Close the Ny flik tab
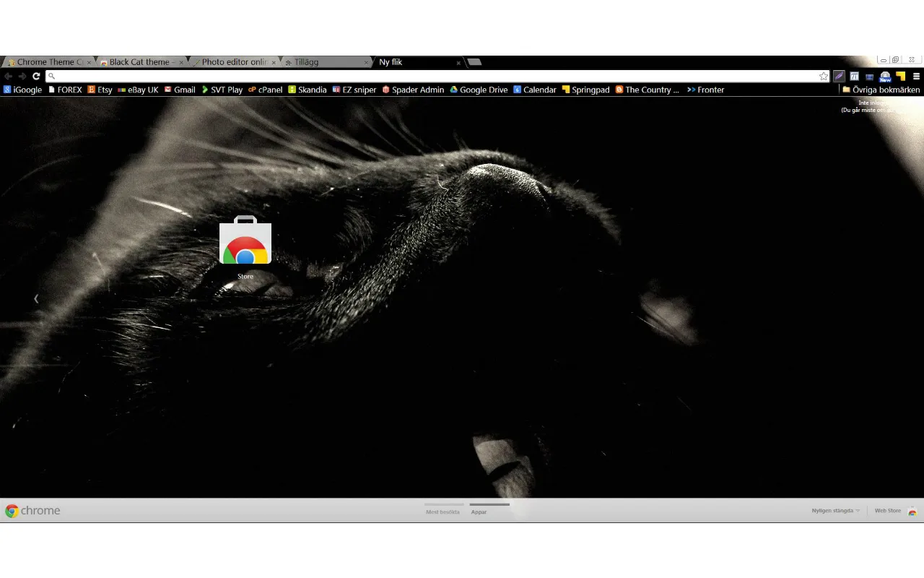This screenshot has height=578, width=924. [458, 63]
